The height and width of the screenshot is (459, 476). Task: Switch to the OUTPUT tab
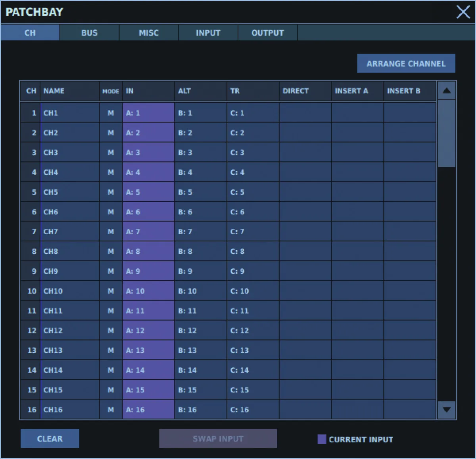(x=268, y=33)
